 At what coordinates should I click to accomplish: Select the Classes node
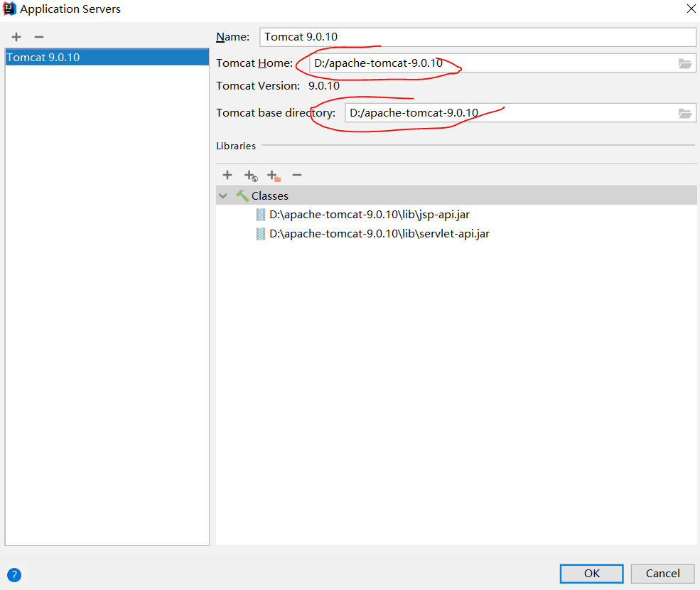pos(456,195)
